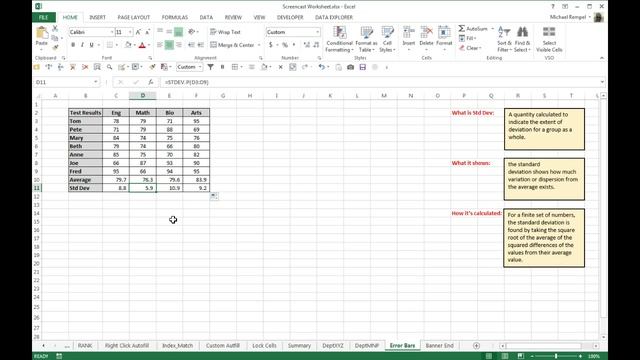Screen dimensions: 640x360
Task: Click the filter funnel in quick toolbar
Action: 210,67
